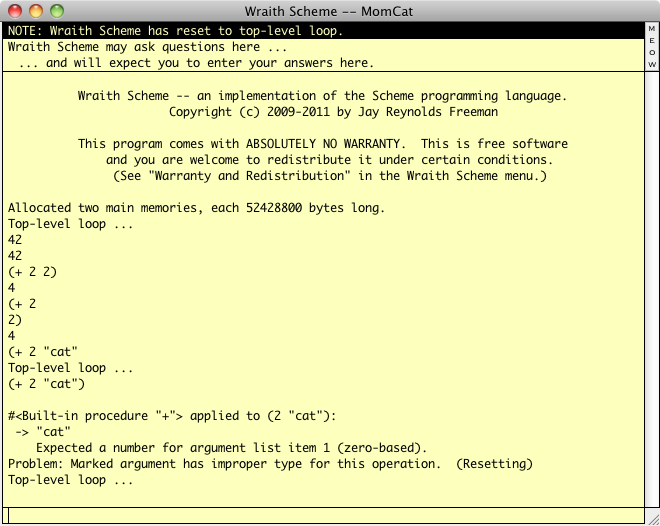Viewport: 660px width, 526px height.
Task: Close the Wraith Scheme window
Action: tap(16, 11)
